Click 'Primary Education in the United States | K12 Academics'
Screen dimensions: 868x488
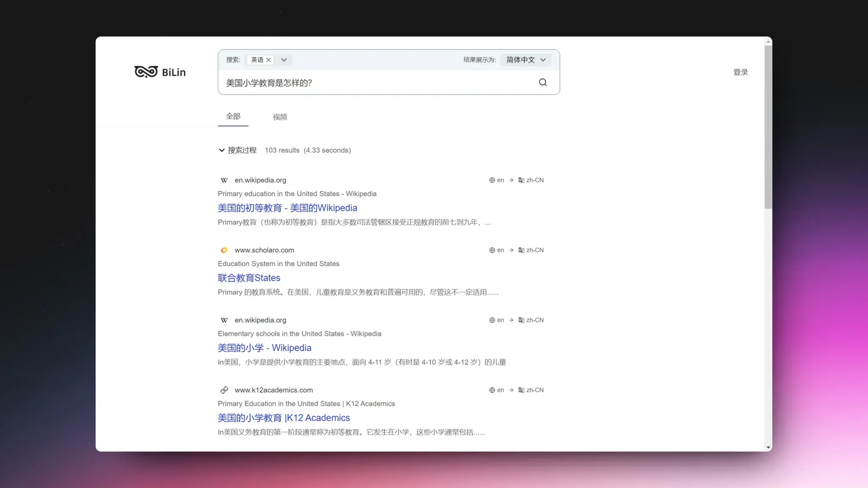tap(306, 404)
